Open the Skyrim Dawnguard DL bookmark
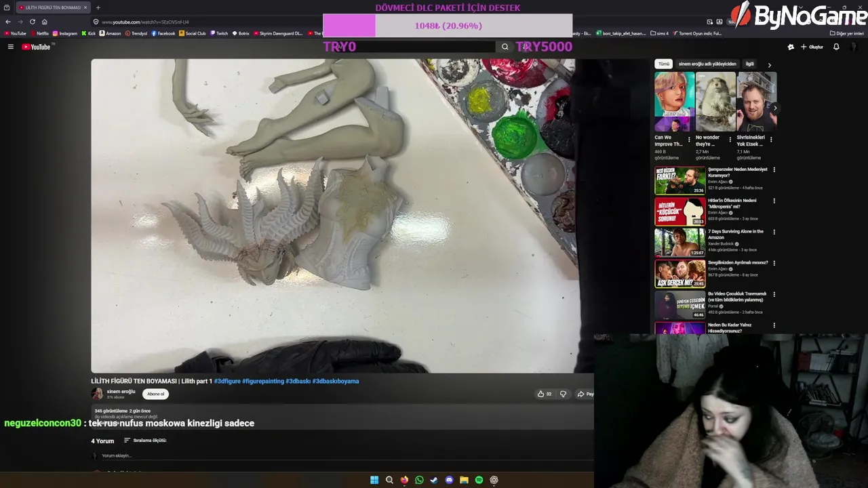The image size is (868, 488). [278, 33]
